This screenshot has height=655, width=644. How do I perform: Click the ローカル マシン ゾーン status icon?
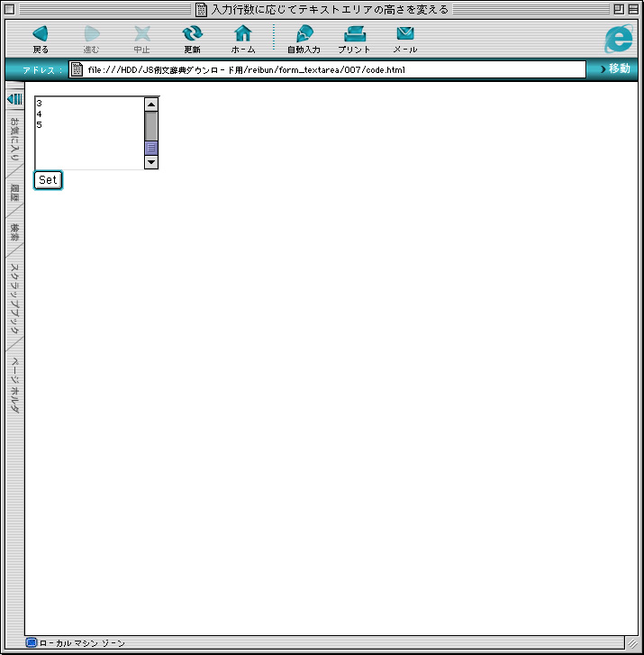tap(31, 642)
